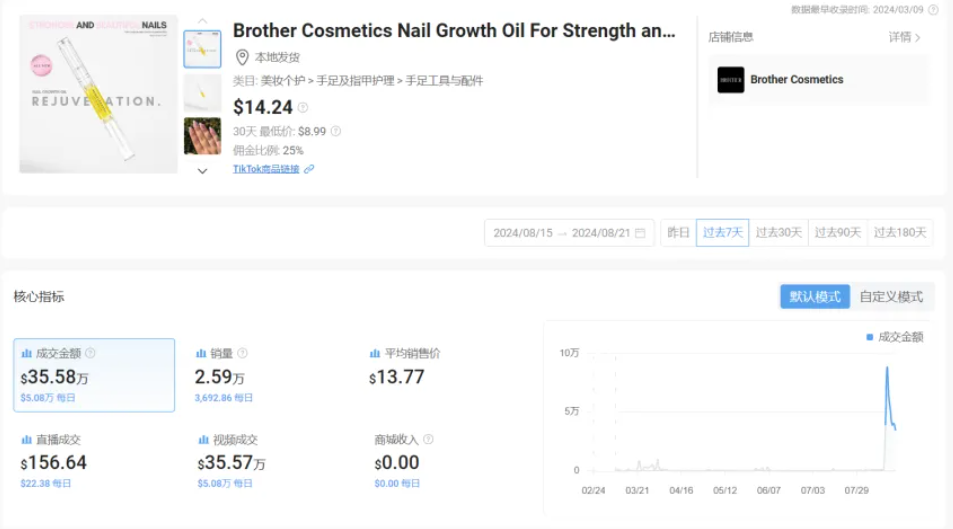953x529 pixels.
Task: Click the link icon after TikTok商品链接
Action: (x=309, y=169)
